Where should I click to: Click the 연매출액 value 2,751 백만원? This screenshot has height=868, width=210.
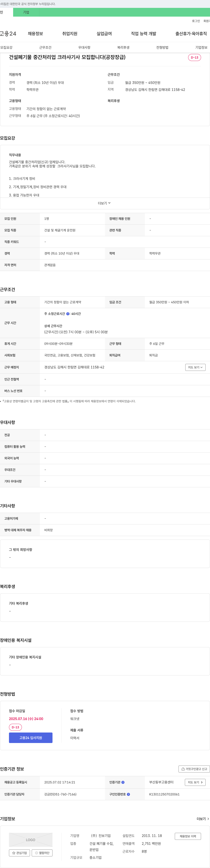click(151, 843)
